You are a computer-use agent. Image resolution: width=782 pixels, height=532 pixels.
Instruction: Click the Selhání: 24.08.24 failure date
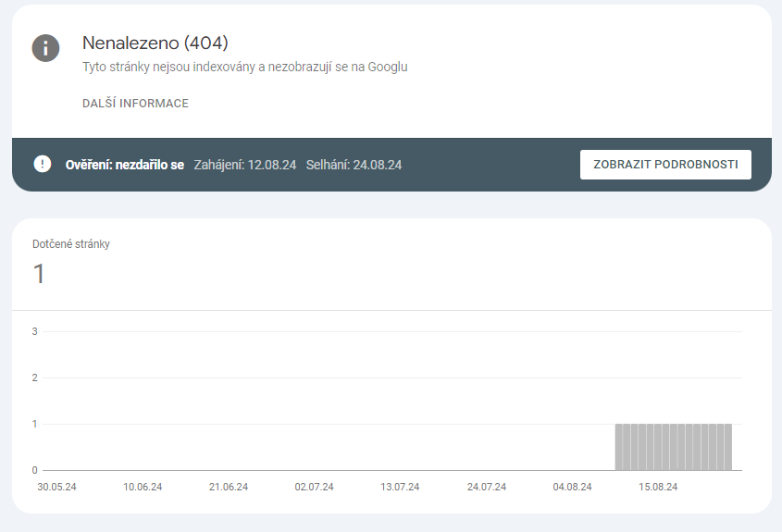[x=354, y=165]
